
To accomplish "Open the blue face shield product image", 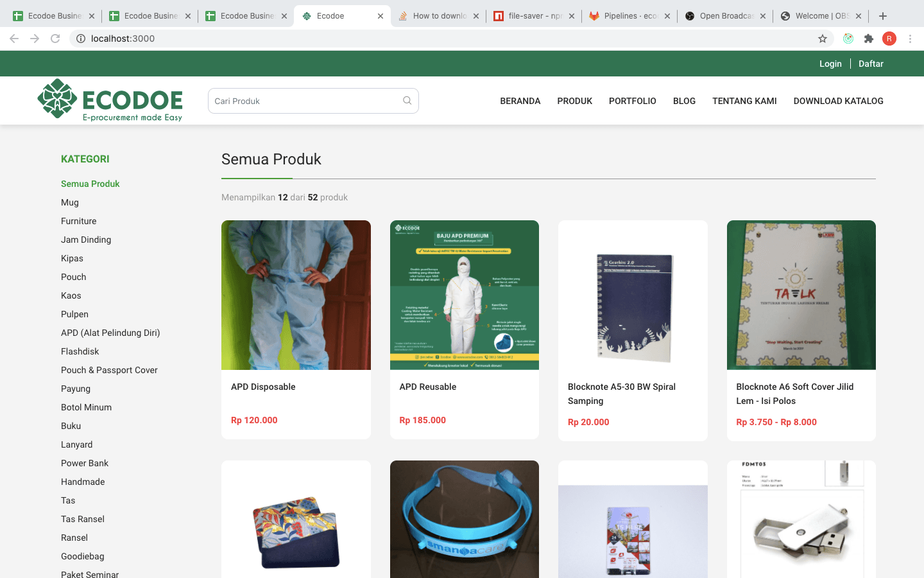I will (465, 519).
